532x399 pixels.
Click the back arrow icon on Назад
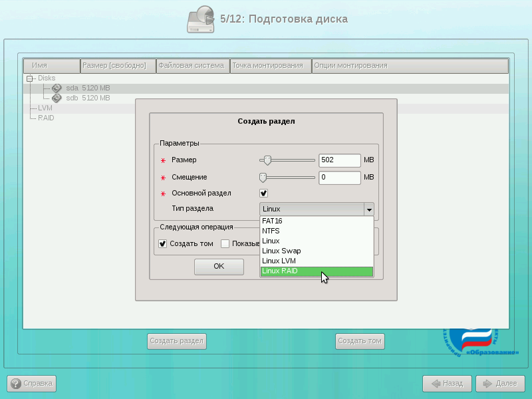click(436, 384)
